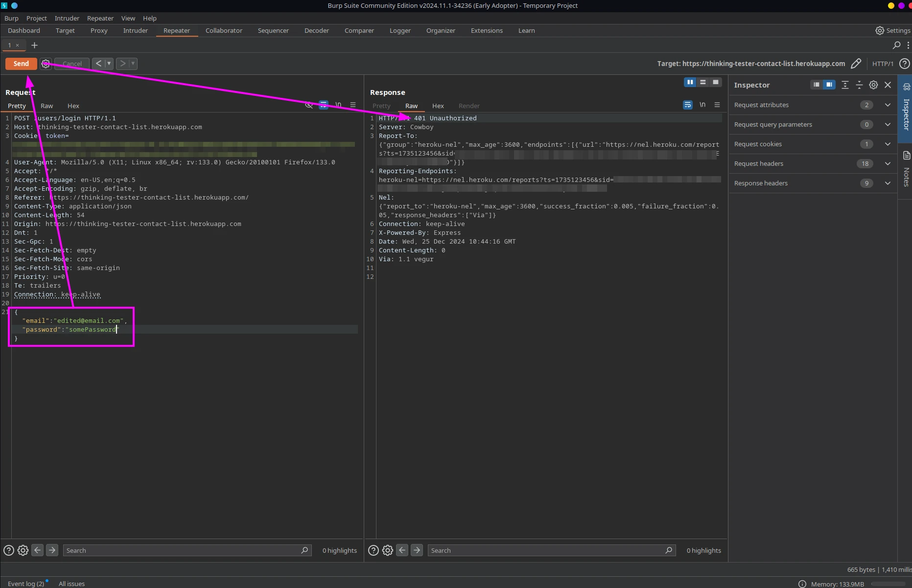Expand the Request cookies section
This screenshot has height=588, width=912.
[x=887, y=144]
